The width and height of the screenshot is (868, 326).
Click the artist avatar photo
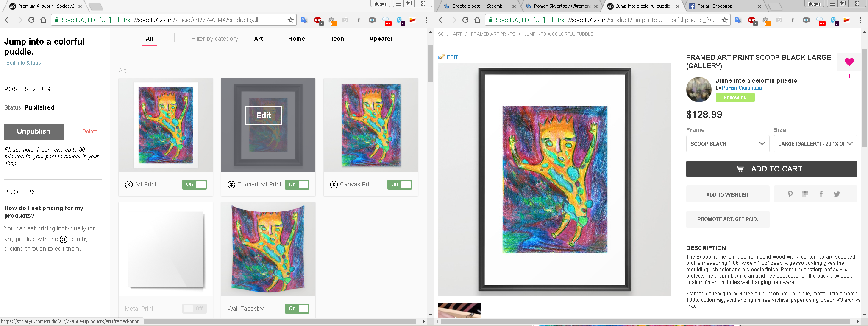699,90
